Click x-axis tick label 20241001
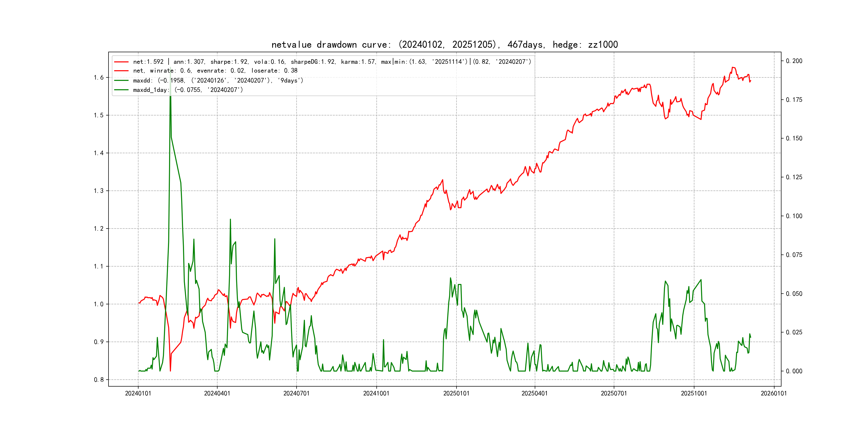This screenshot has width=868, height=434. pos(376,394)
